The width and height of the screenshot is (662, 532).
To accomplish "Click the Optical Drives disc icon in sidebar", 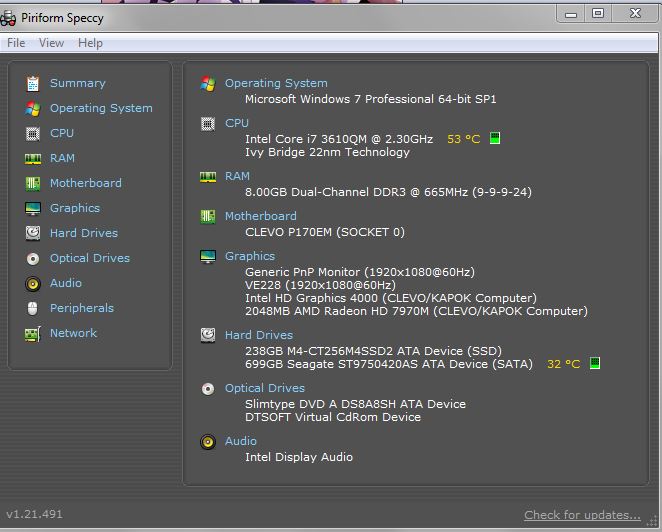I will (33, 258).
